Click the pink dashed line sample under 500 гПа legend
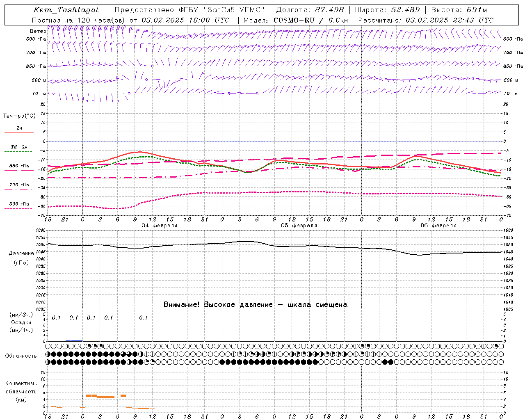This screenshot has height=420, width=525. point(18,209)
